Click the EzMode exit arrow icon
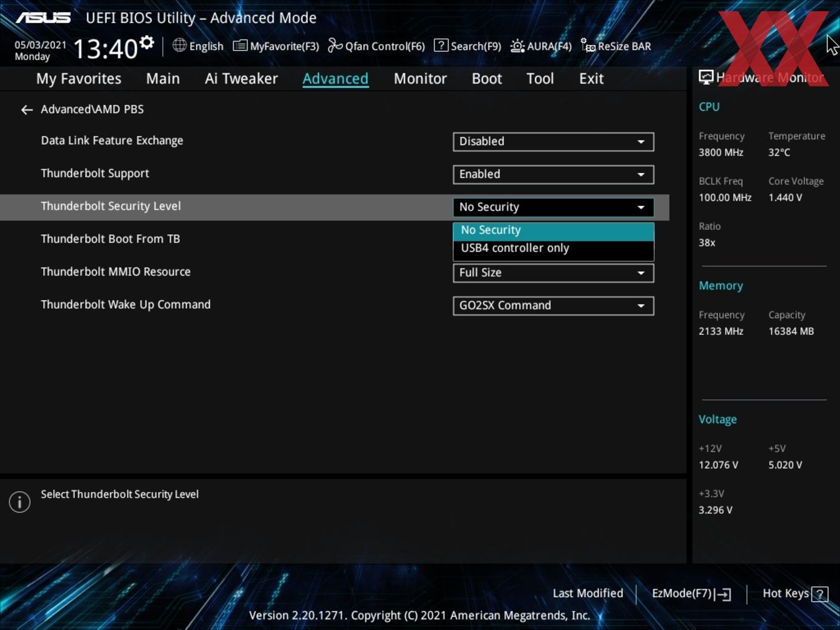This screenshot has width=840, height=630. tap(723, 594)
